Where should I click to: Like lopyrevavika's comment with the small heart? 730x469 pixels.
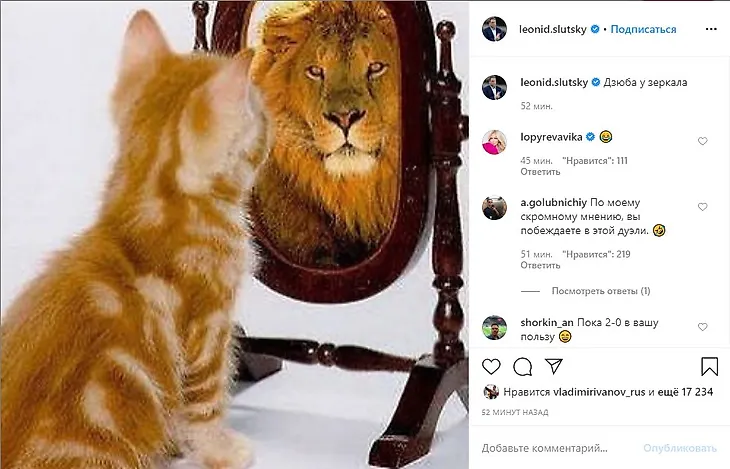coord(702,142)
